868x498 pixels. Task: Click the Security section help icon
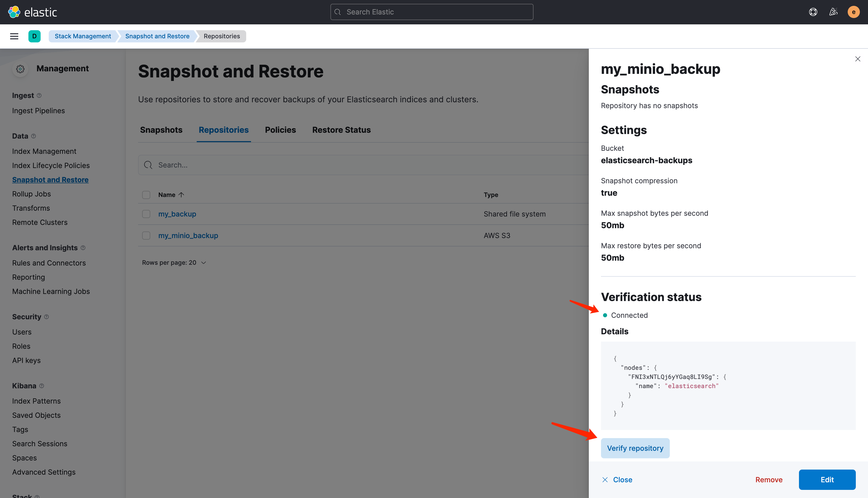[46, 317]
